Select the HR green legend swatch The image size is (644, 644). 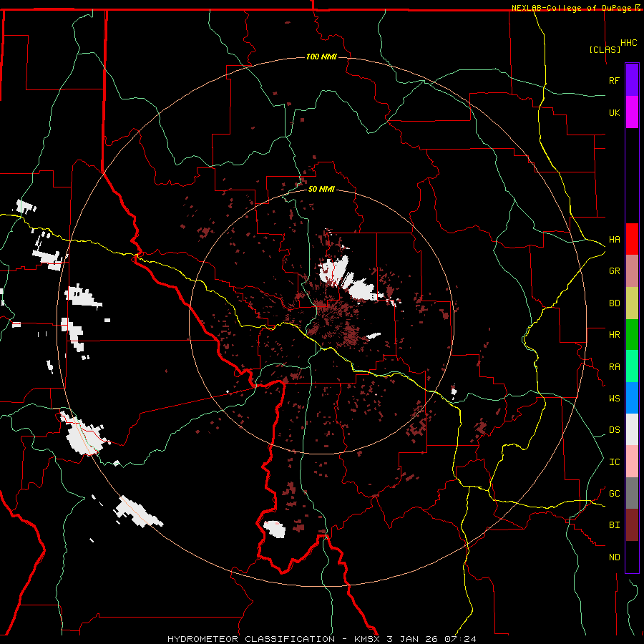tap(632, 334)
